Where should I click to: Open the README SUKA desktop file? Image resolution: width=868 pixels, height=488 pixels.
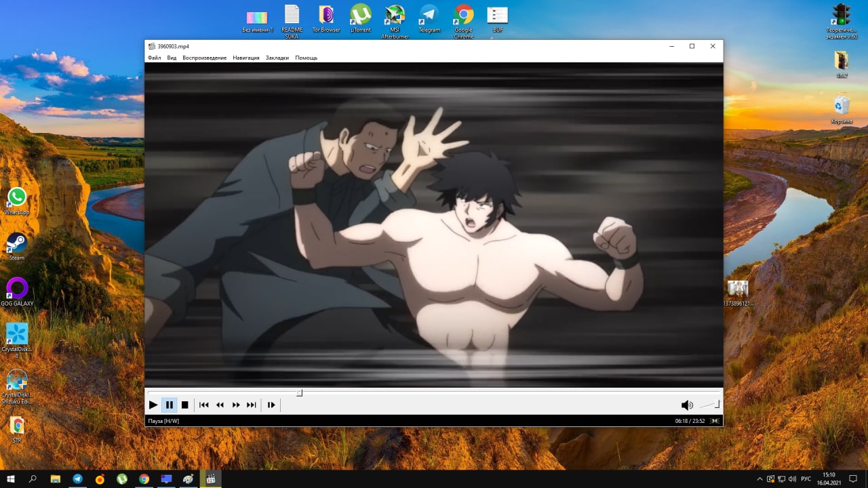point(292,22)
